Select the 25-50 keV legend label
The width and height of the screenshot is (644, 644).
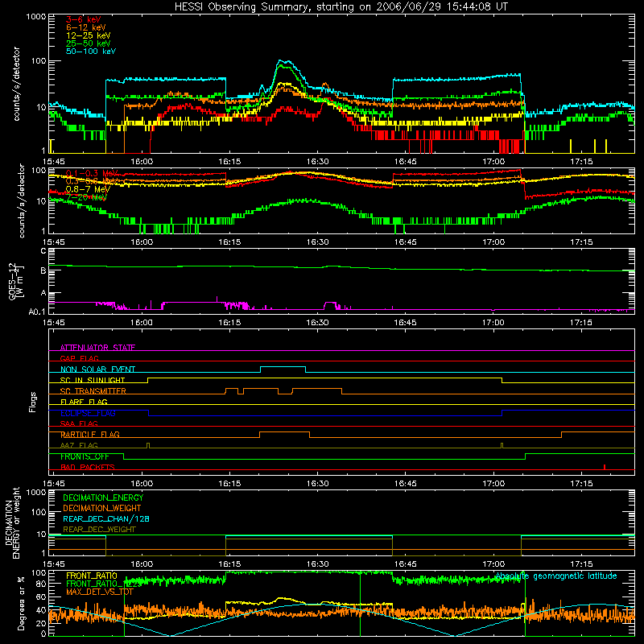(89, 43)
